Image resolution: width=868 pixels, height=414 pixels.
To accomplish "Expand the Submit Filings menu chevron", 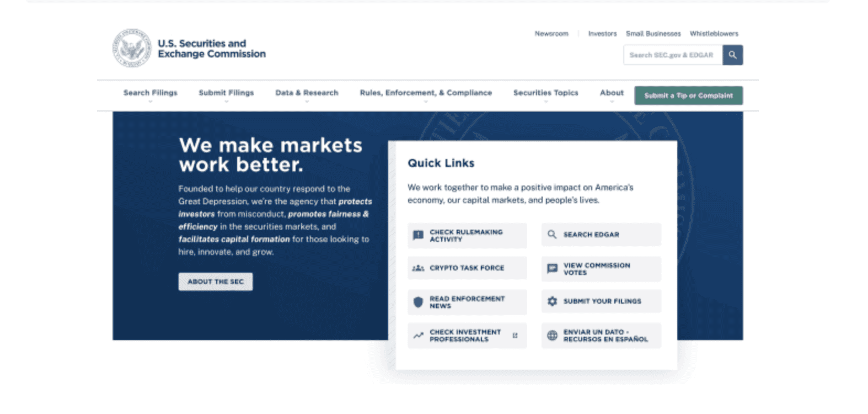I will (226, 102).
